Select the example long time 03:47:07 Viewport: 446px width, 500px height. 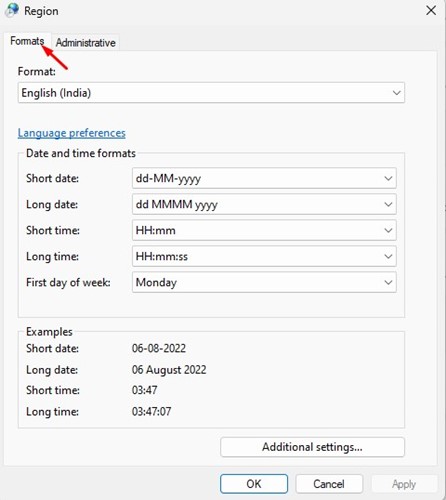click(151, 411)
